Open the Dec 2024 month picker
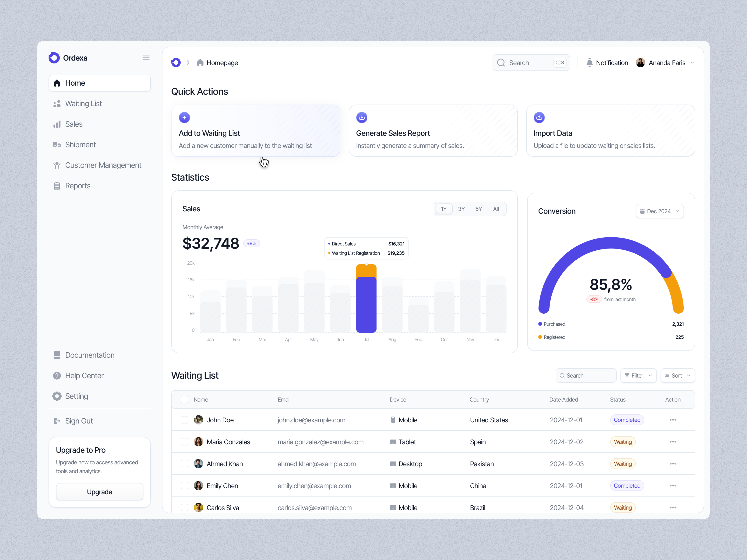 coord(659,211)
